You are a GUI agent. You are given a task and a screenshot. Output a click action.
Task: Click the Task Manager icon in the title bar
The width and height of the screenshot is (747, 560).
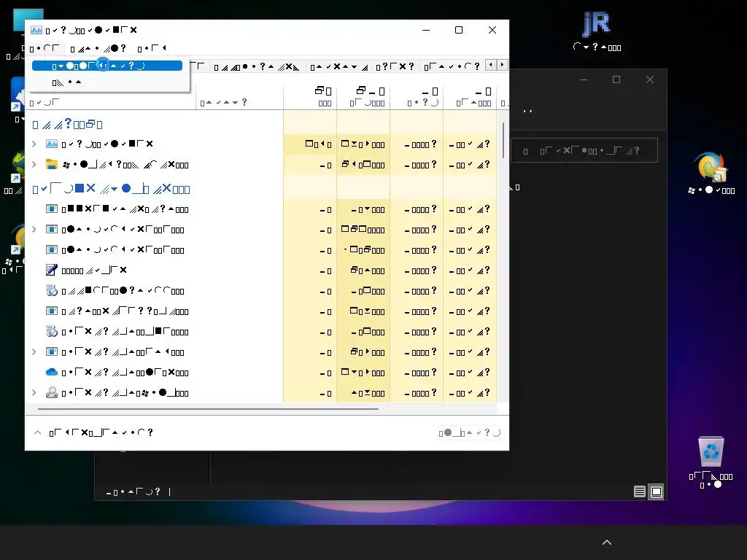click(36, 30)
